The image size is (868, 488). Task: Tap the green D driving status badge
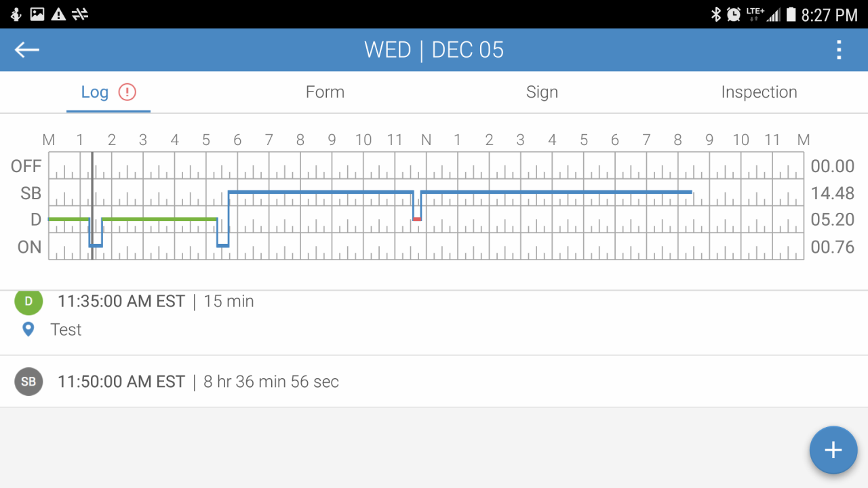[28, 302]
